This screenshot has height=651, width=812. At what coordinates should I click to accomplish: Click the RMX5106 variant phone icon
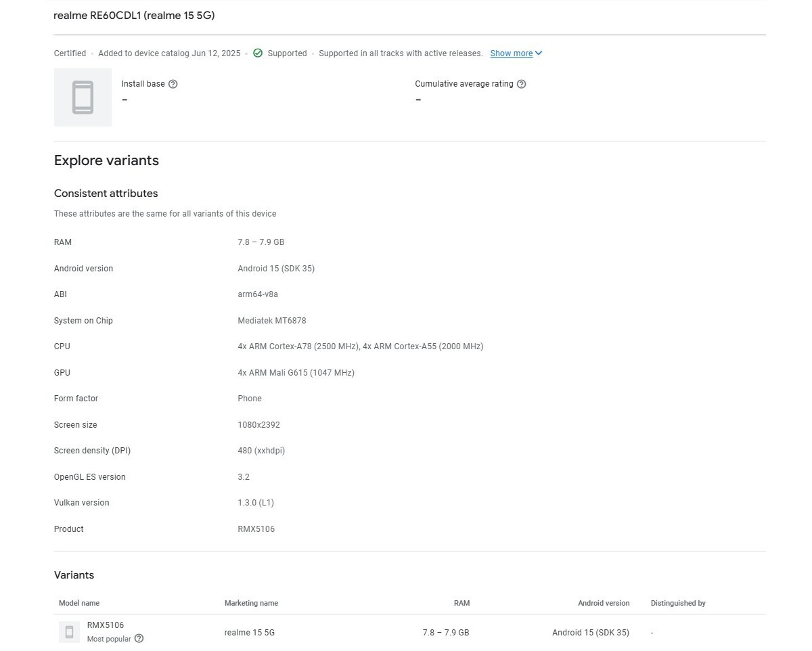point(68,631)
